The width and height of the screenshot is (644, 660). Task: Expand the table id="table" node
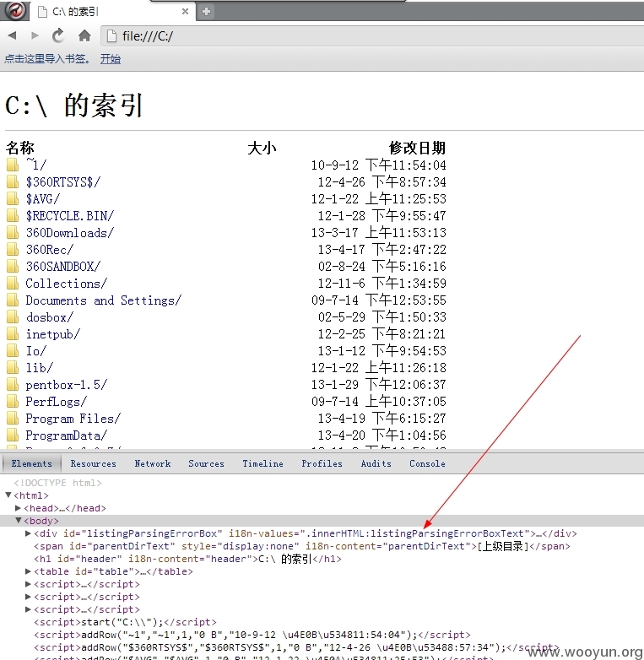click(x=28, y=571)
